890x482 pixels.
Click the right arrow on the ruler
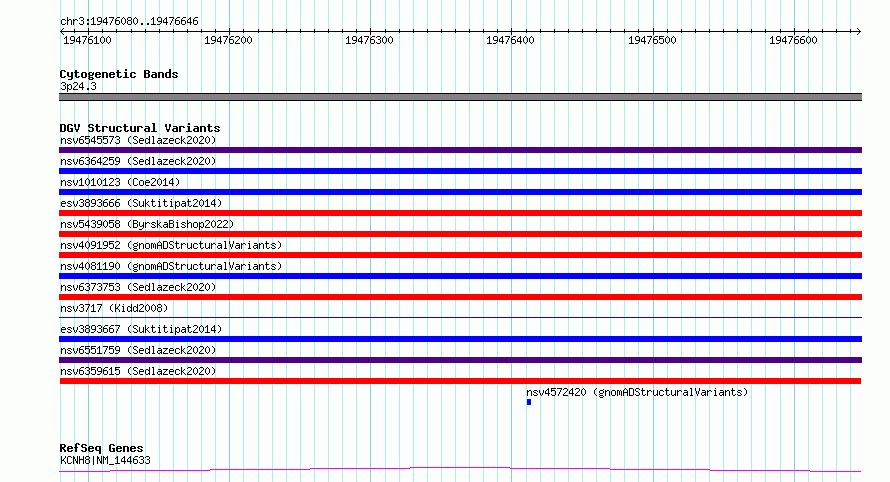pos(859,32)
